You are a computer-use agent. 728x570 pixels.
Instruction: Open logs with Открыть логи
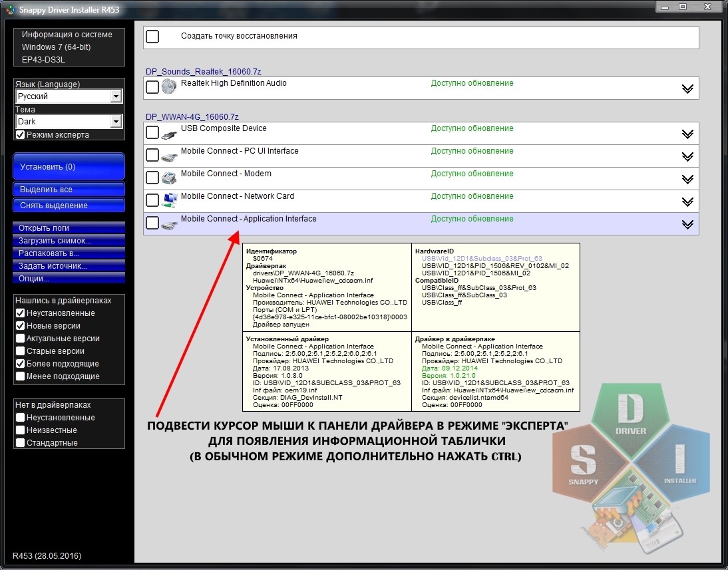(69, 227)
